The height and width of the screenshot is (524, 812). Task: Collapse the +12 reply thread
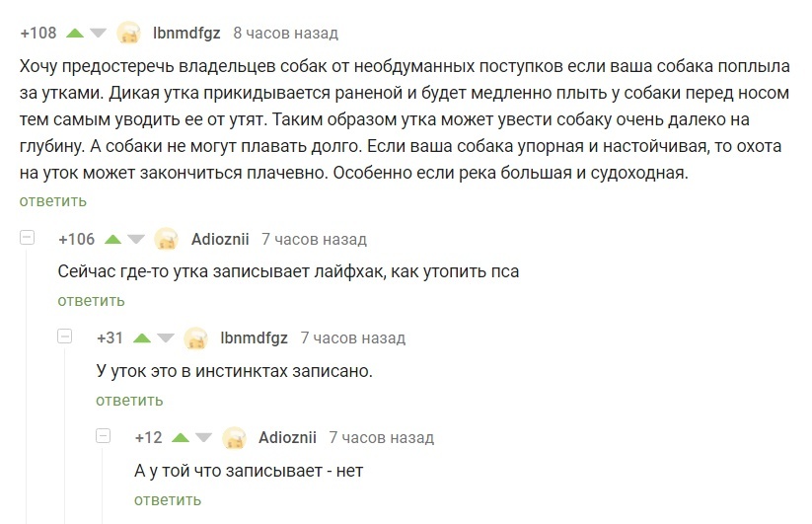(104, 436)
